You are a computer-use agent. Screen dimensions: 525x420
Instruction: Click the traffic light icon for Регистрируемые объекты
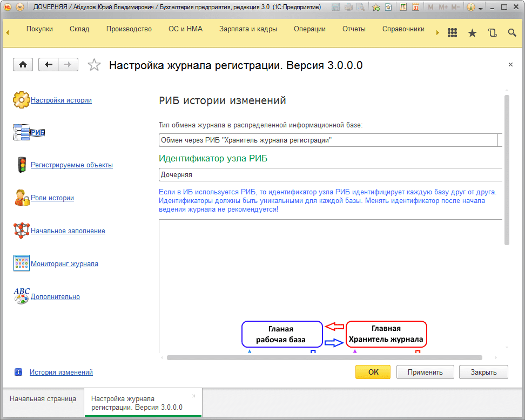click(22, 165)
